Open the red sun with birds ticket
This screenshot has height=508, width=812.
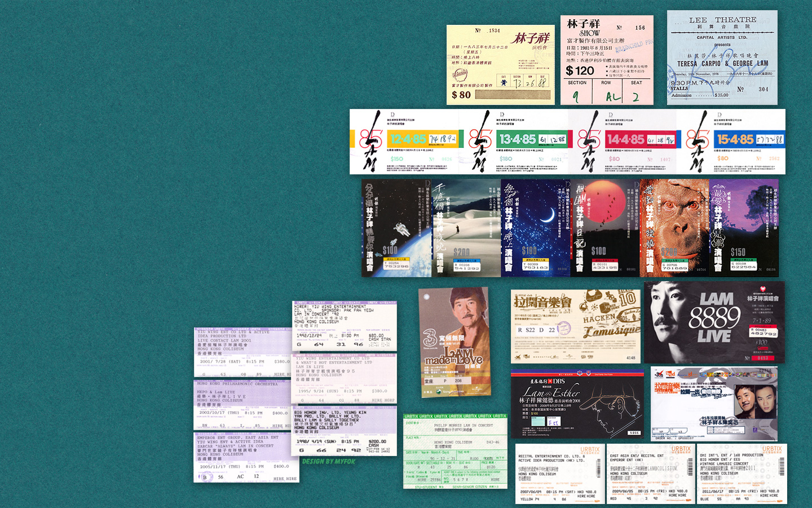(605, 228)
